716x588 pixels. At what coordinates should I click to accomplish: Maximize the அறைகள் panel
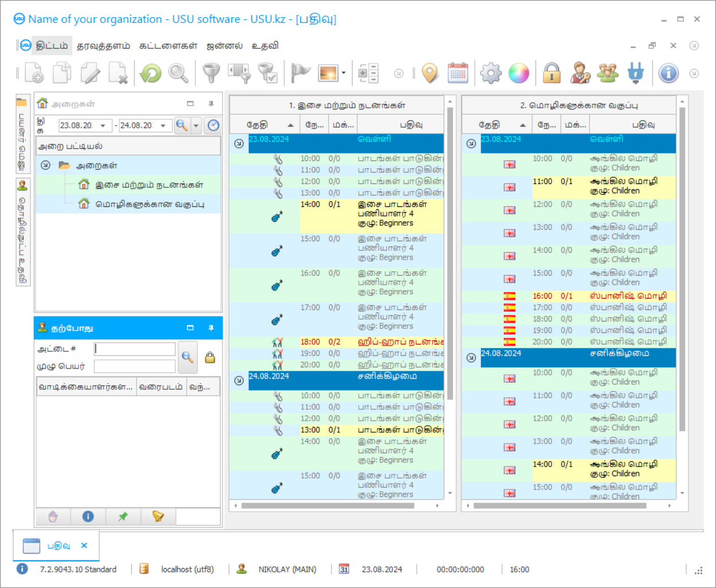click(x=190, y=104)
